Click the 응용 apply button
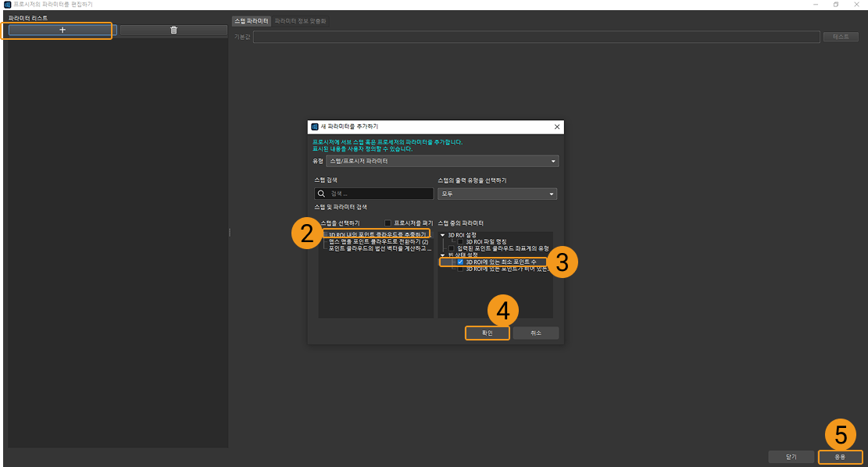This screenshot has height=467, width=868. [x=840, y=457]
